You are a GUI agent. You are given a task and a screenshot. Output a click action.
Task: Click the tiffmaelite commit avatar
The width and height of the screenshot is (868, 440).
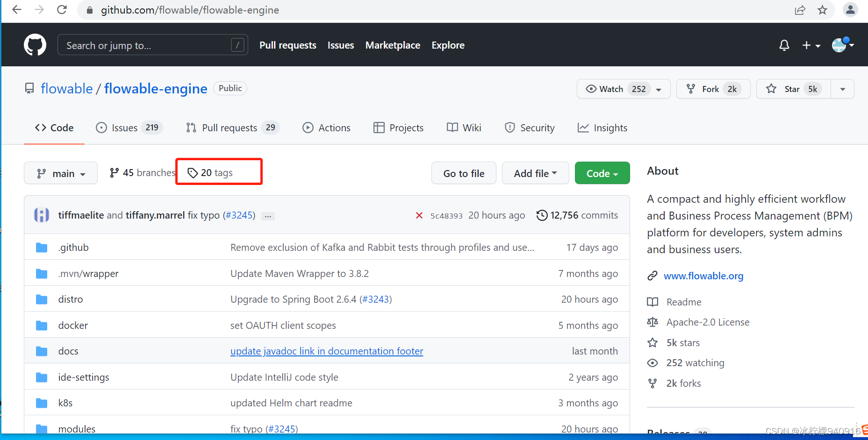pyautogui.click(x=42, y=215)
